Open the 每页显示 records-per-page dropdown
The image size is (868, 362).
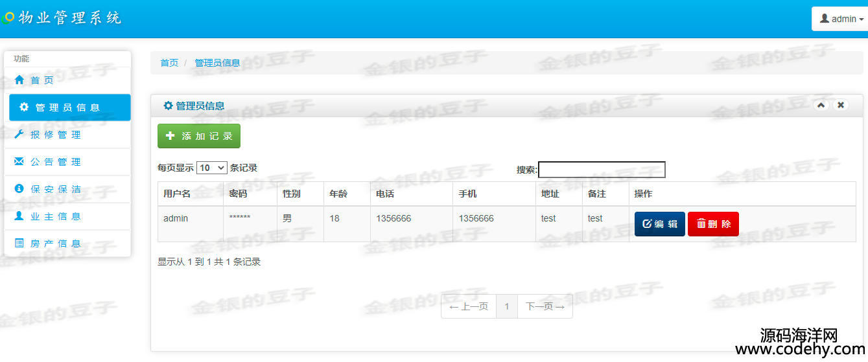pyautogui.click(x=212, y=168)
